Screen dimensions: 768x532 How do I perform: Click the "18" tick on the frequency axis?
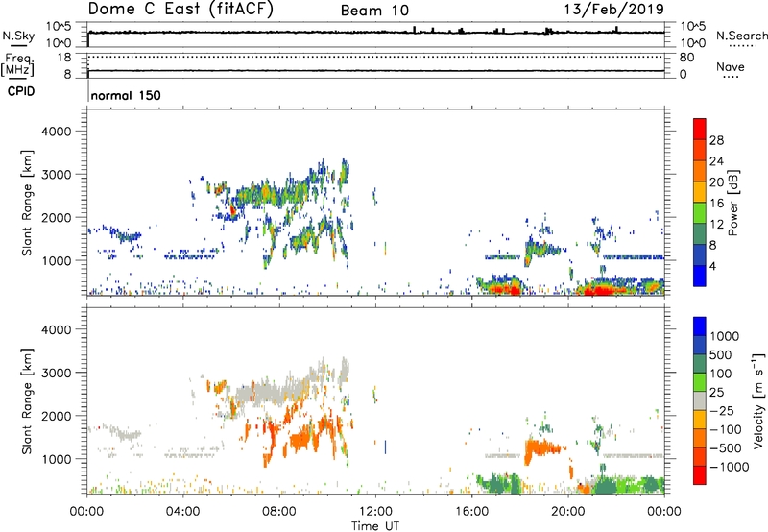click(x=64, y=58)
